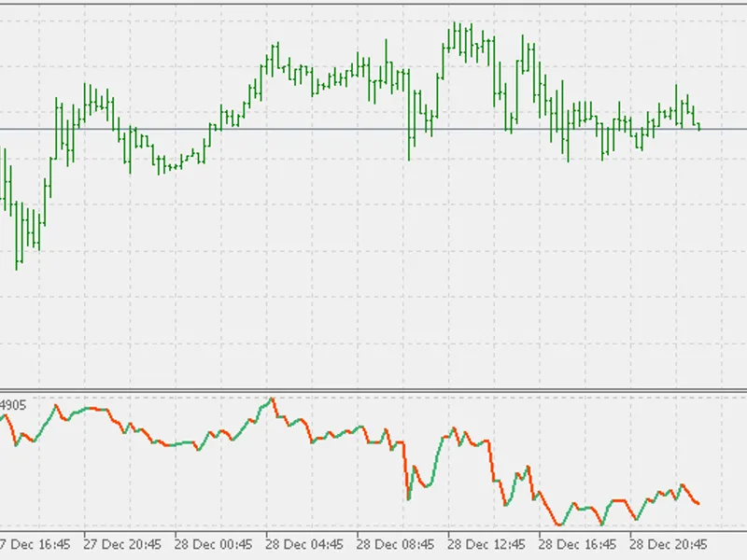Click the '28 Dec 08:45' time label
747x560 pixels.
coord(395,544)
